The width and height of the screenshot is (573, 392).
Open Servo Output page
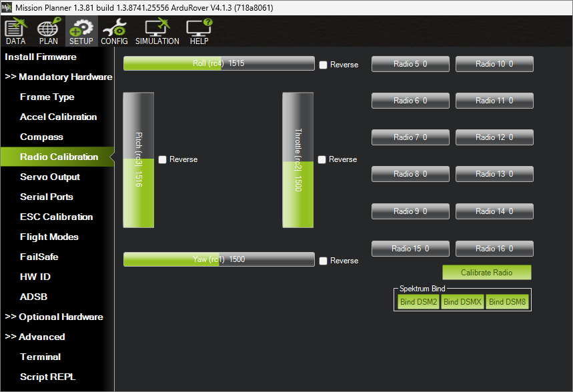pyautogui.click(x=50, y=177)
